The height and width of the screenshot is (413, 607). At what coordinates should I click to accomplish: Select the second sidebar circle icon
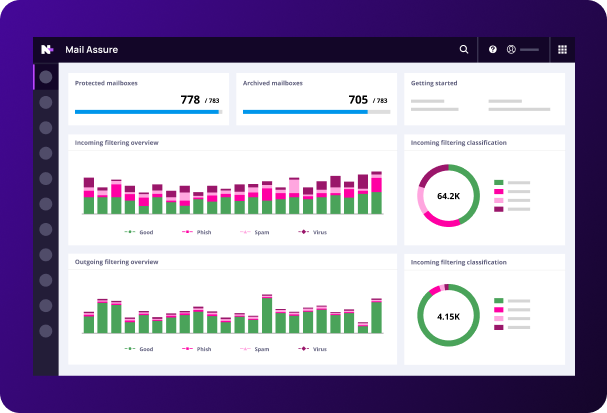coord(46,103)
